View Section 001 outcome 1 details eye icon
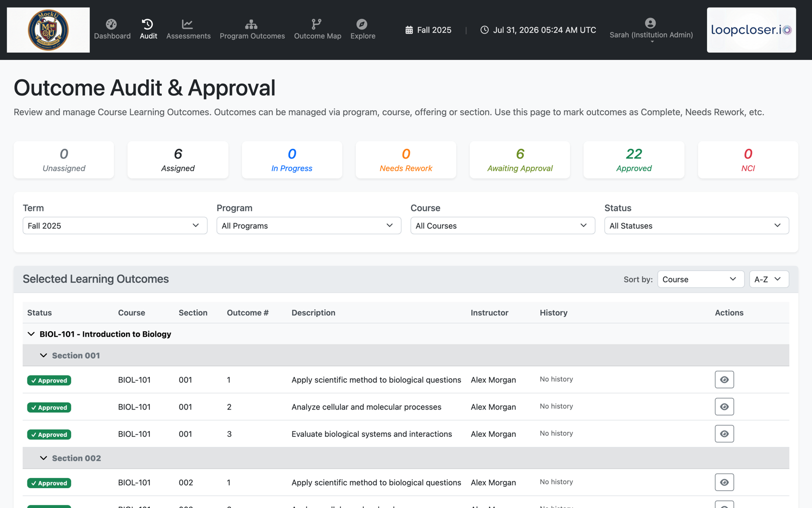The image size is (812, 508). (724, 379)
